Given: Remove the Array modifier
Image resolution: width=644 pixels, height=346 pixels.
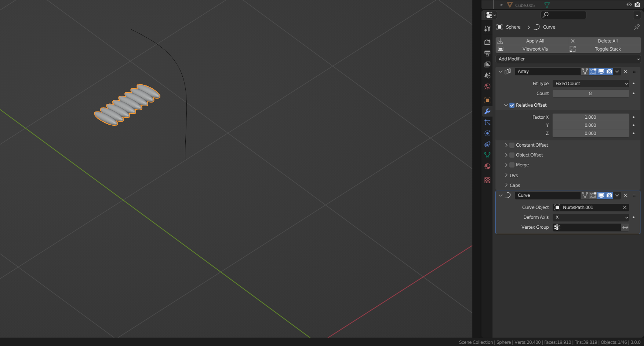Looking at the screenshot, I should tap(626, 71).
